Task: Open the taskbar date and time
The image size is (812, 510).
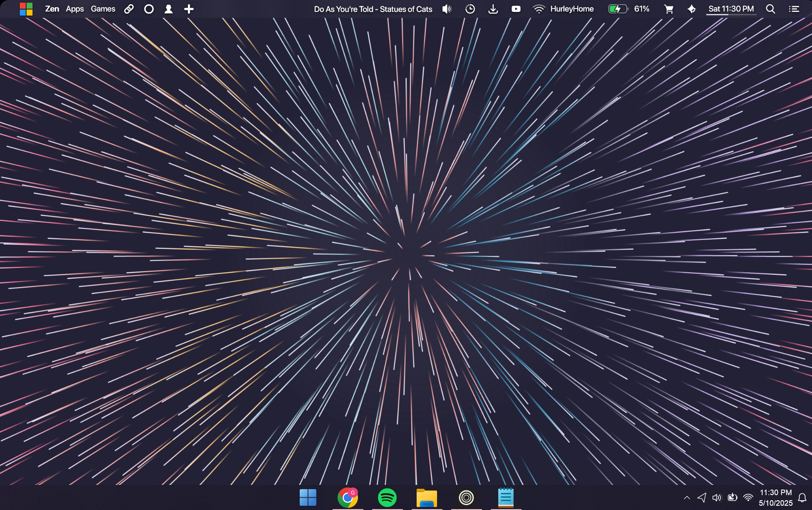Action: click(776, 498)
